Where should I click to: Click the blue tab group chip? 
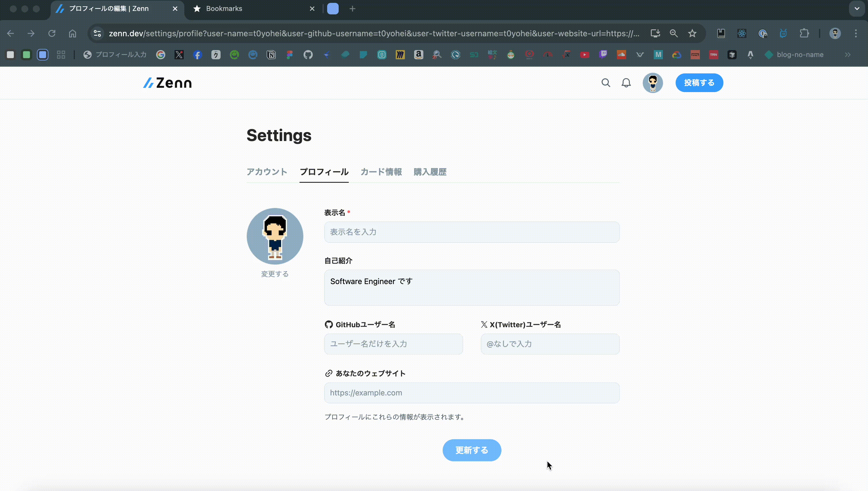click(x=333, y=9)
